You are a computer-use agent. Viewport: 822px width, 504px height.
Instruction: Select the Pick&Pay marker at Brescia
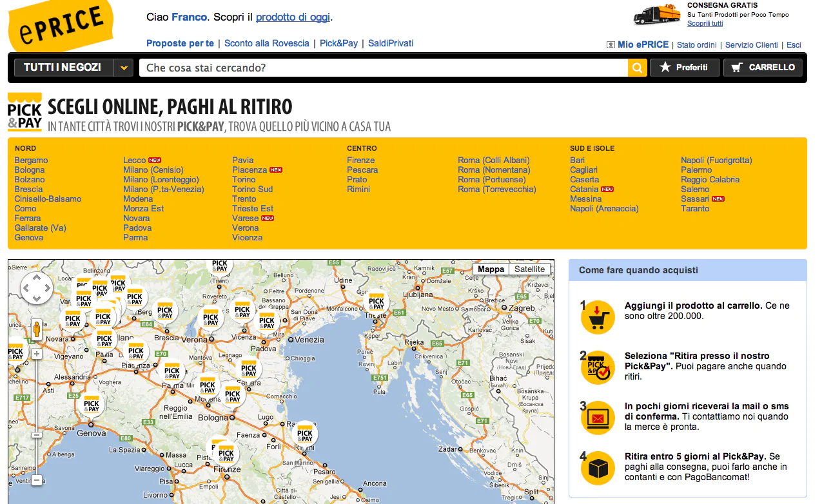click(166, 313)
